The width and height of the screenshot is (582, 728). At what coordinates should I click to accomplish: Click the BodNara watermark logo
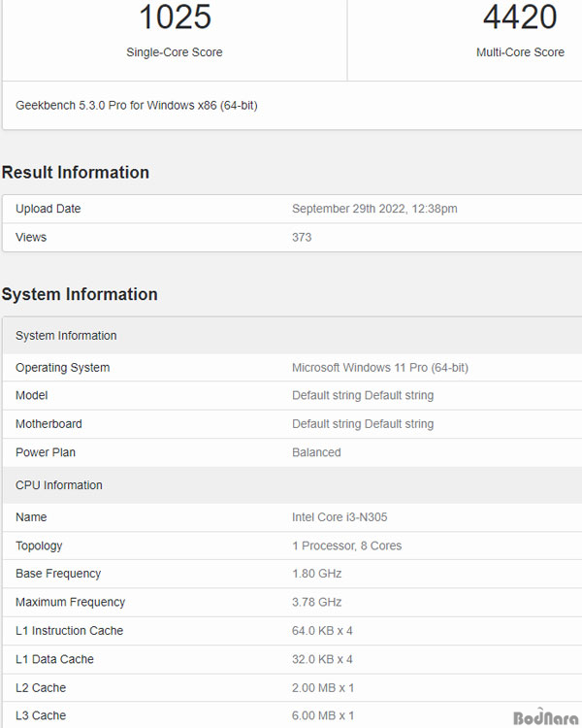click(x=546, y=717)
